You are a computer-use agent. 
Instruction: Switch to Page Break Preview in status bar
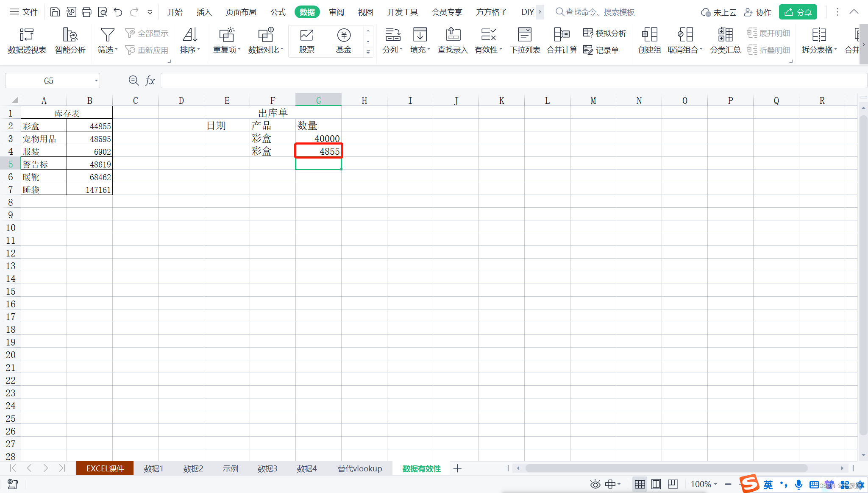(673, 484)
